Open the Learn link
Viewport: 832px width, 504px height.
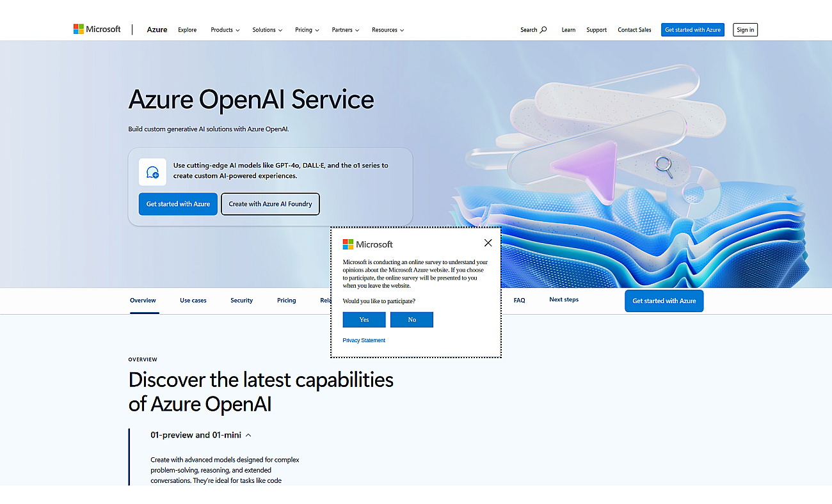pos(568,30)
